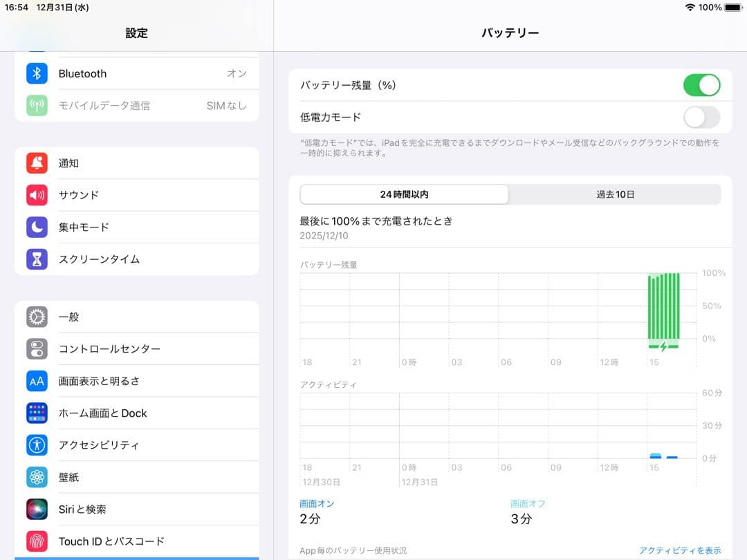Open アクセシビリティ settings
This screenshot has height=560, width=747.
137,445
